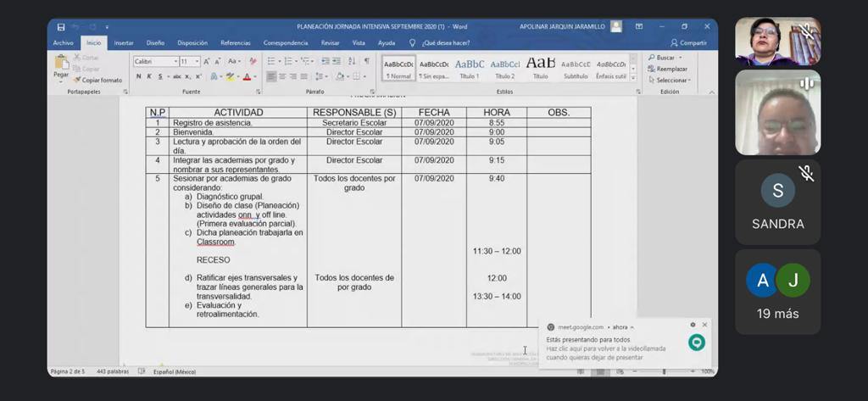This screenshot has height=401, width=868.
Task: Apply text effects glowing A icon
Action: 214,76
